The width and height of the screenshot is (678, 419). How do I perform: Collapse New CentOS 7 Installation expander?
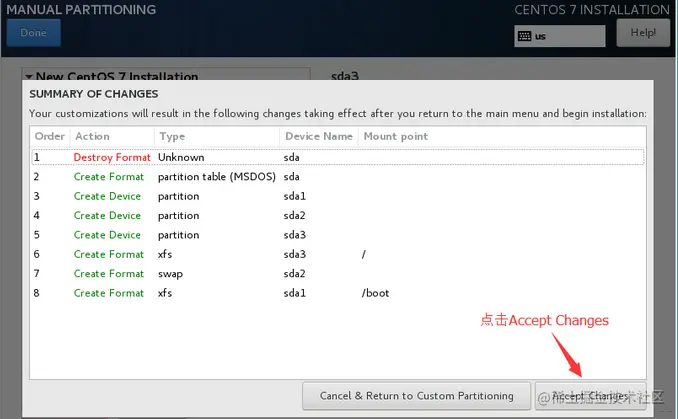(29, 77)
